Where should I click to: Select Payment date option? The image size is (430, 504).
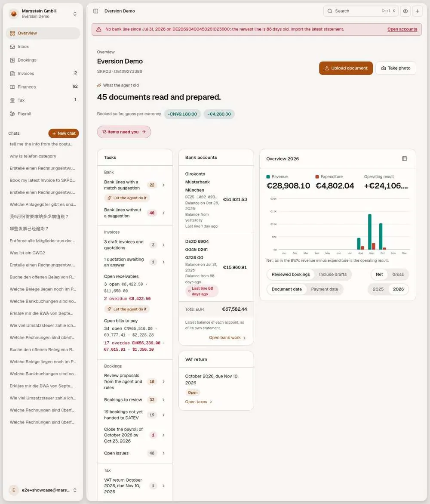point(324,289)
